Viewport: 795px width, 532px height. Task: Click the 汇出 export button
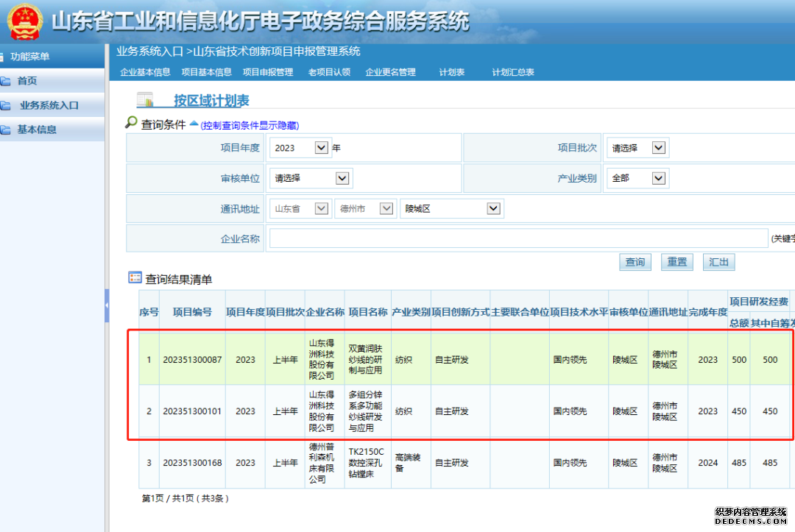pyautogui.click(x=718, y=262)
